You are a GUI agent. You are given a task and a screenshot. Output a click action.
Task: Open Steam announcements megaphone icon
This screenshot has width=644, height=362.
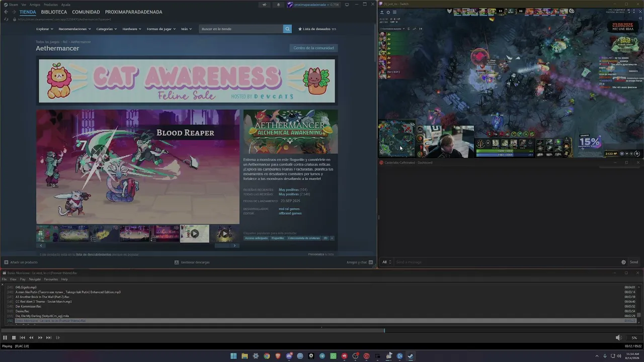tap(264, 5)
